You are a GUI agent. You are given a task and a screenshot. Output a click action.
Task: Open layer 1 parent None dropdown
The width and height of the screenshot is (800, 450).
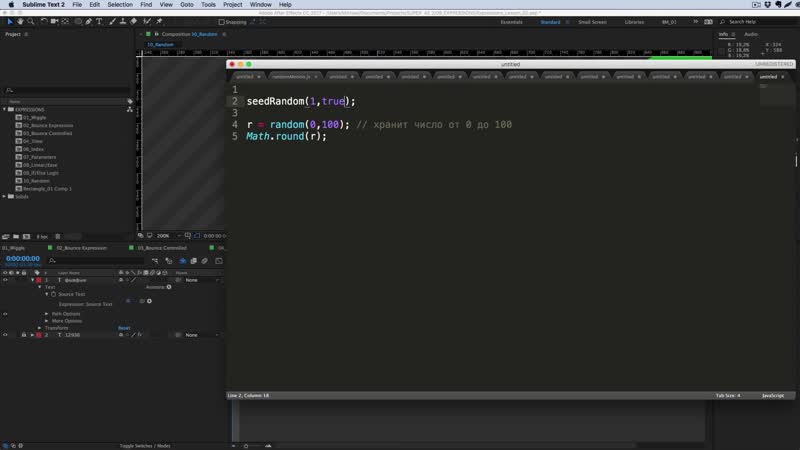pos(203,280)
